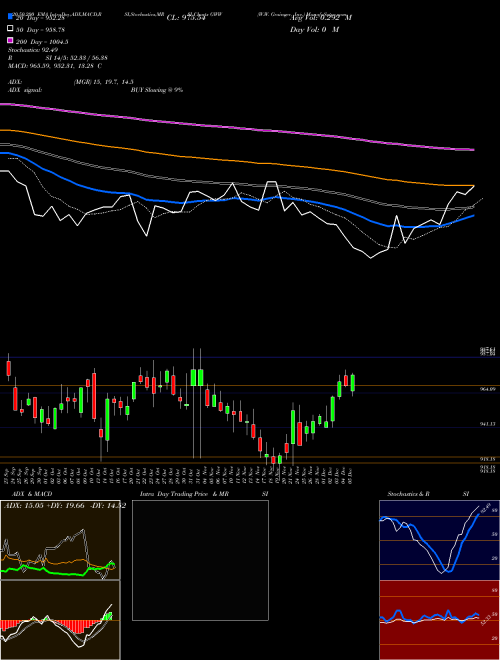Click the 'Stochastics & R' panel heading
The height and width of the screenshot is (660, 500).
tap(408, 494)
